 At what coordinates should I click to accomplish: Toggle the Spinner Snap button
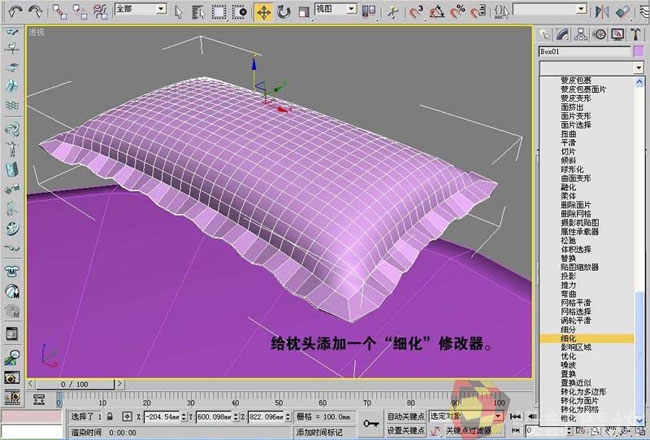pos(478,12)
